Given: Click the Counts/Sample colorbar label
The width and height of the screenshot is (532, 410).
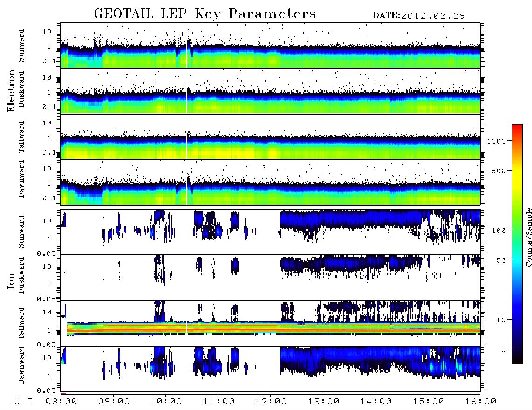Looking at the screenshot, I should click(x=528, y=237).
